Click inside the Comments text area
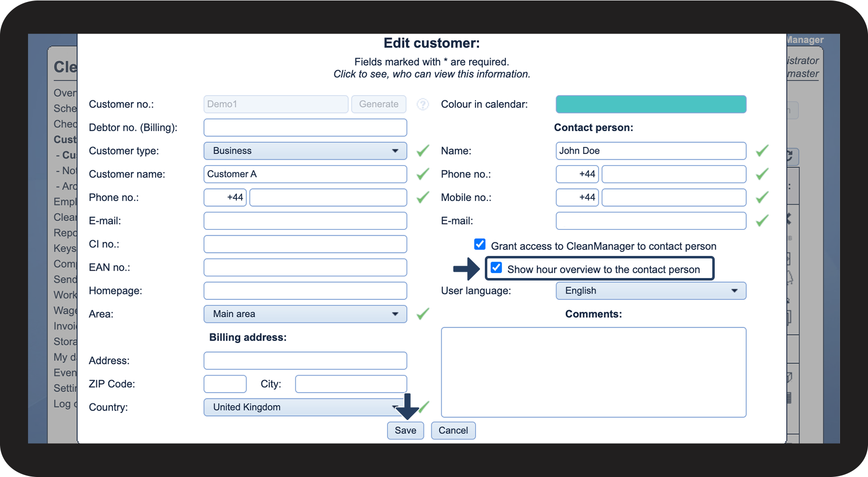The width and height of the screenshot is (868, 477). pos(593,372)
